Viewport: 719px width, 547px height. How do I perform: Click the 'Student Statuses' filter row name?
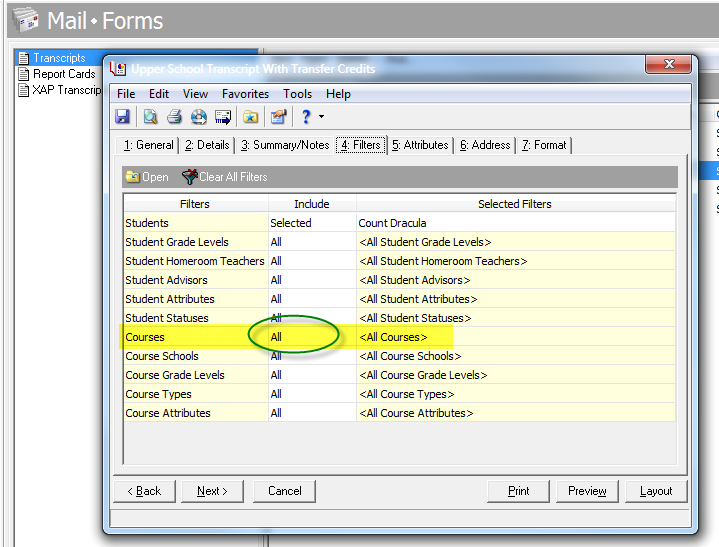[x=196, y=318]
